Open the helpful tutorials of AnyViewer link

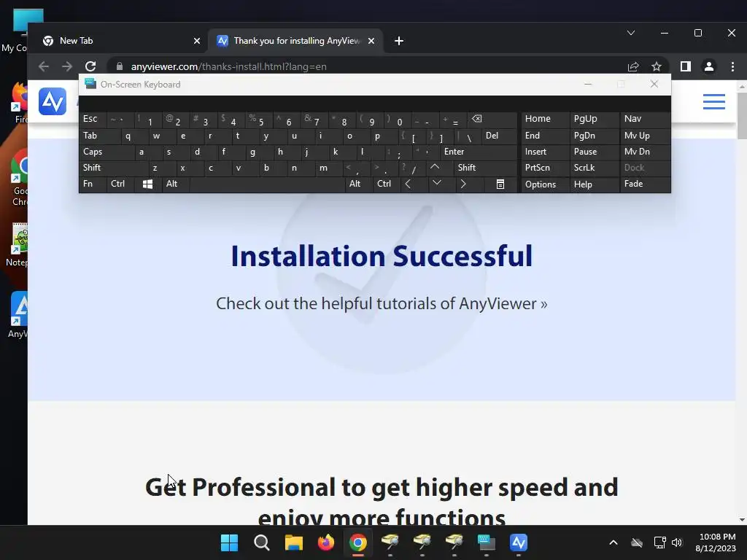(382, 303)
